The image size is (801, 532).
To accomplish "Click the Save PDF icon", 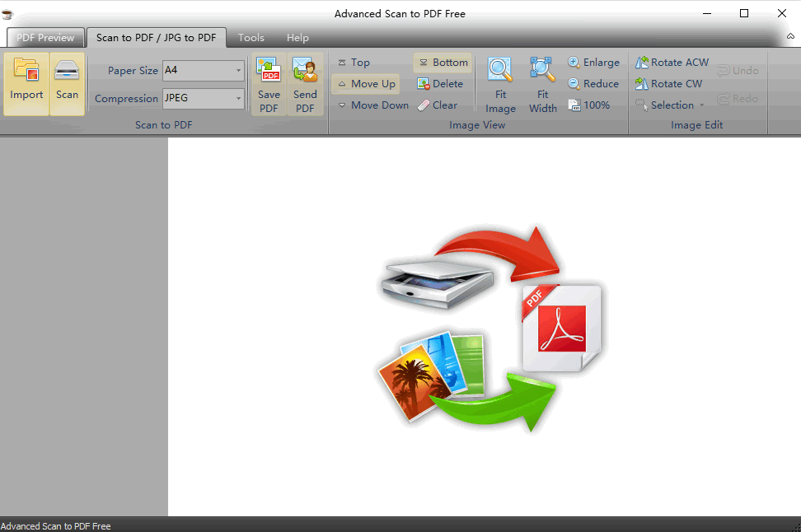I will (x=269, y=84).
